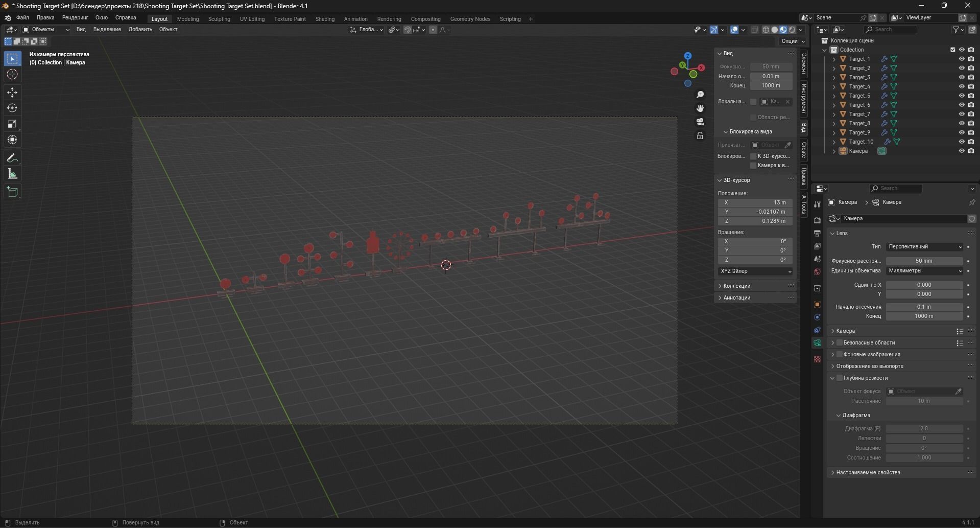Image resolution: width=980 pixels, height=528 pixels.
Task: Click the Z axis on navigation gizmo
Action: click(688, 56)
